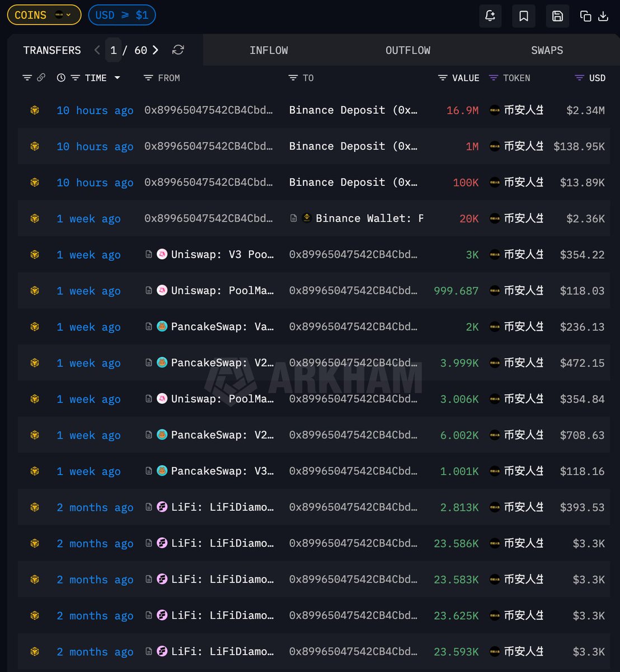Click Uniswap PoolMa... link in $354.84 row
This screenshot has width=620, height=672.
[222, 399]
